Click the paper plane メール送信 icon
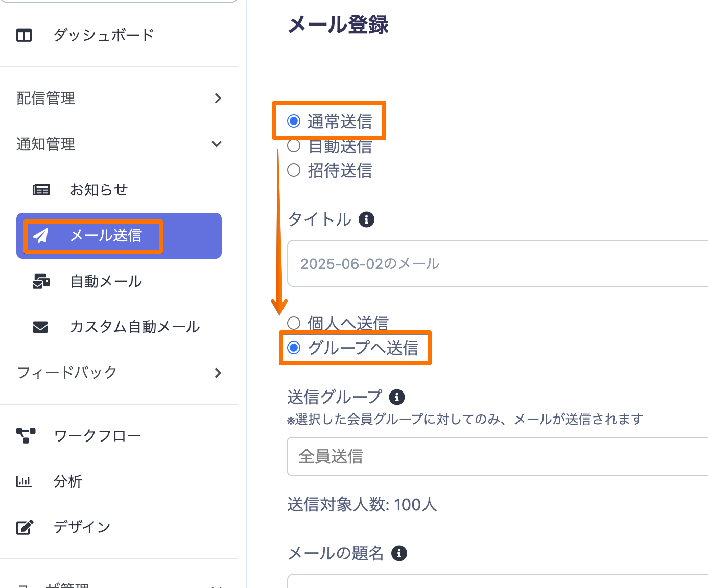This screenshot has height=588, width=708. click(x=40, y=235)
